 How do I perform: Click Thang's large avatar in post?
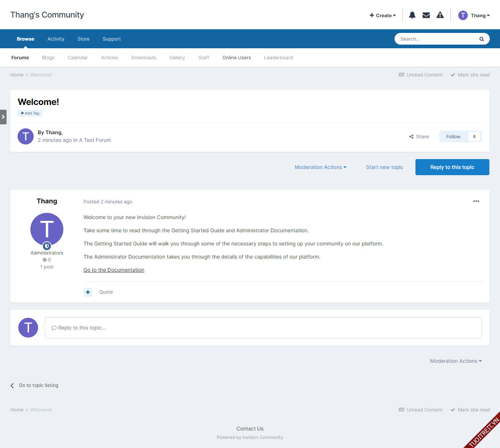[47, 229]
